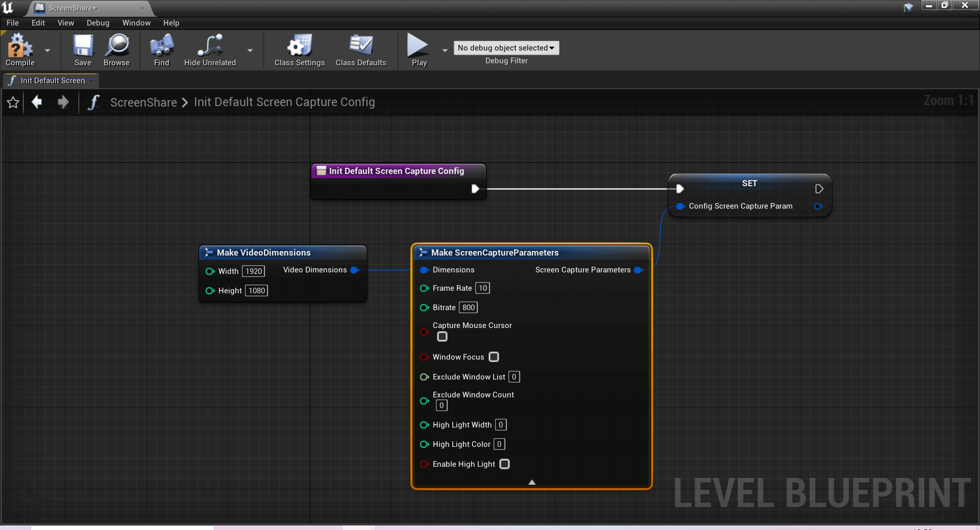Open Play mode options dropdown
The width and height of the screenshot is (980, 530).
point(445,50)
